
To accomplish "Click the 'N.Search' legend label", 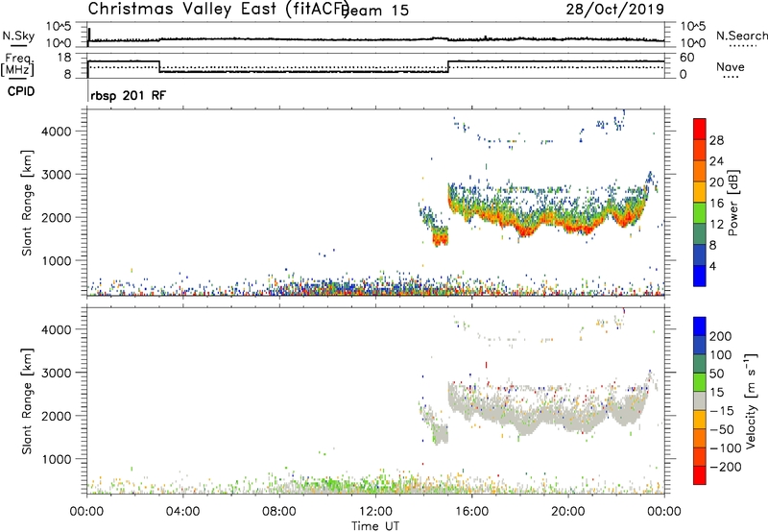I will (741, 36).
